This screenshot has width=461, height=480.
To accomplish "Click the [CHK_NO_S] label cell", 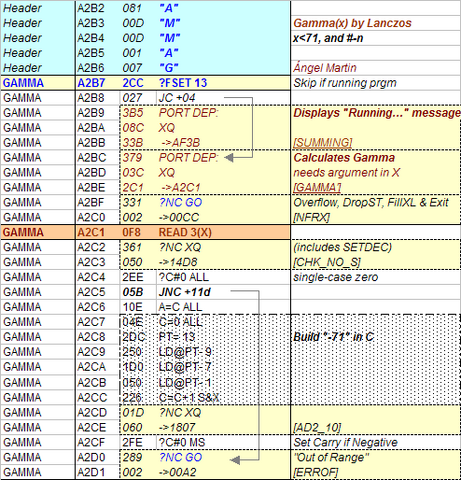I will [327, 262].
